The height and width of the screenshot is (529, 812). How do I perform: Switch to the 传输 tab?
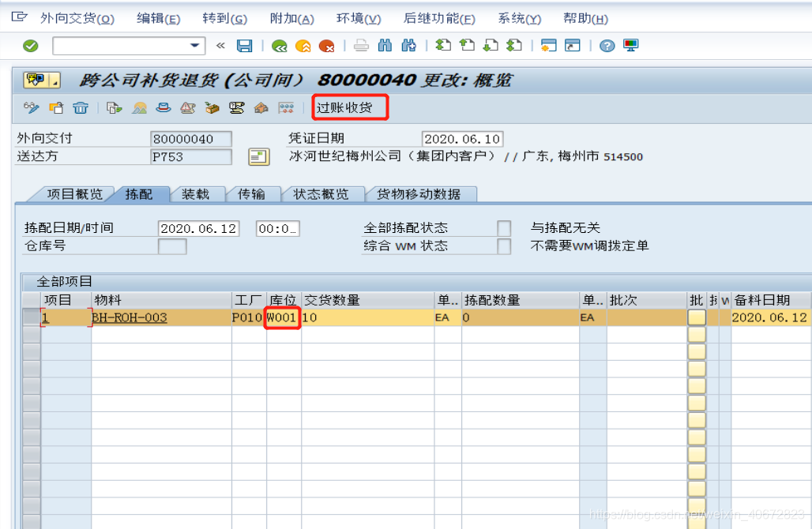251,194
